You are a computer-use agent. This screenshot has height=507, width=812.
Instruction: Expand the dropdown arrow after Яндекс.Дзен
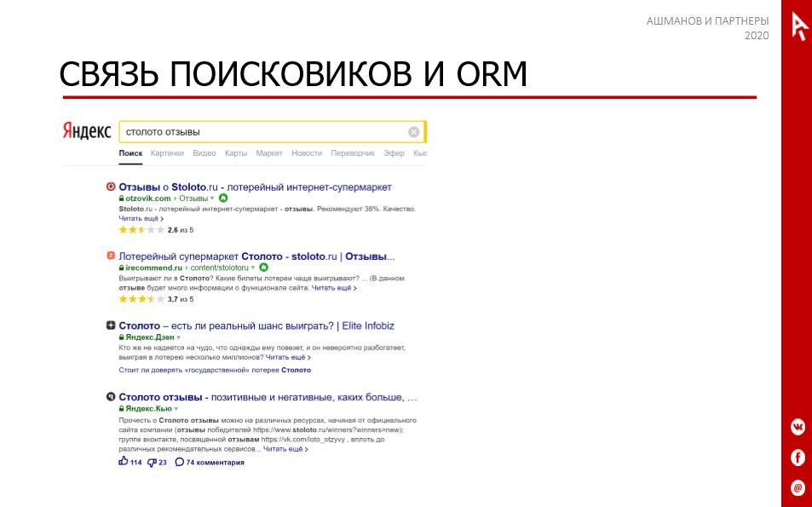(x=179, y=337)
